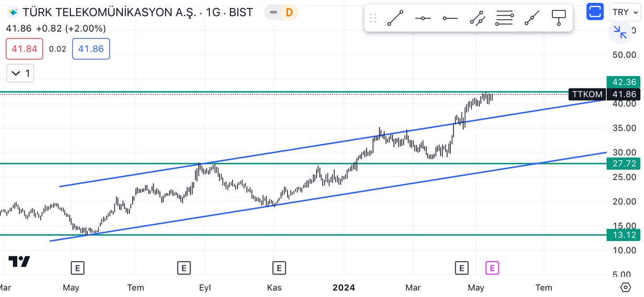The height and width of the screenshot is (297, 644).
Task: Select the Horizontal Ray drawing tool
Action: click(450, 18)
